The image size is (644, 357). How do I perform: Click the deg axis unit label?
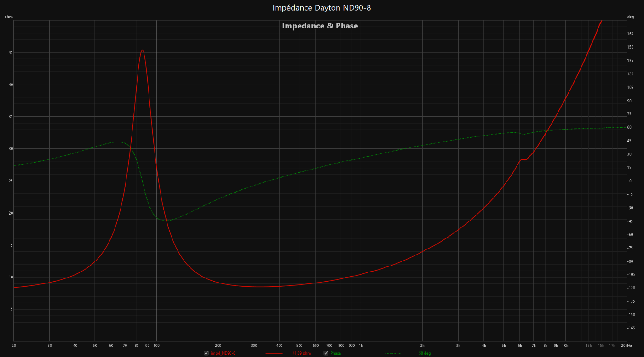click(x=630, y=17)
